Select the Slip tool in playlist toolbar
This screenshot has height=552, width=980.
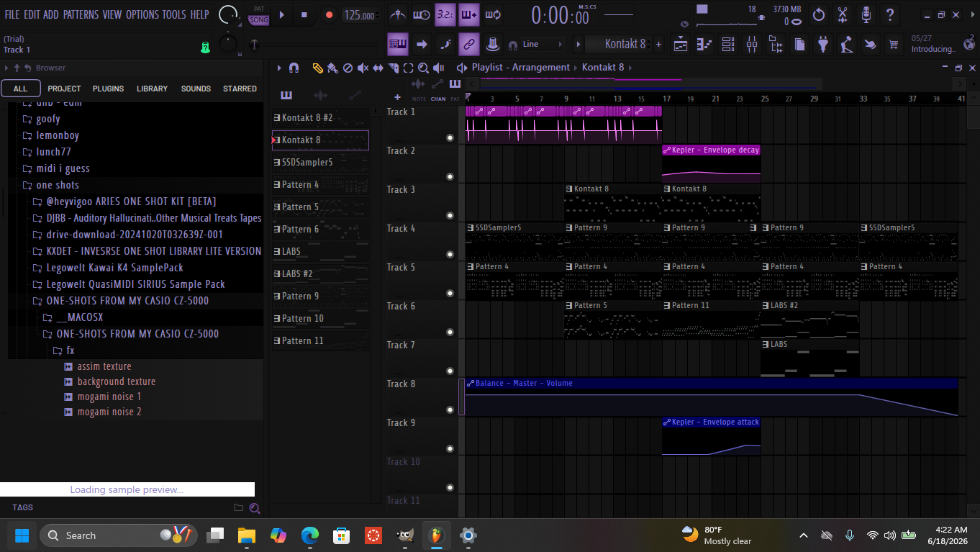tap(378, 68)
